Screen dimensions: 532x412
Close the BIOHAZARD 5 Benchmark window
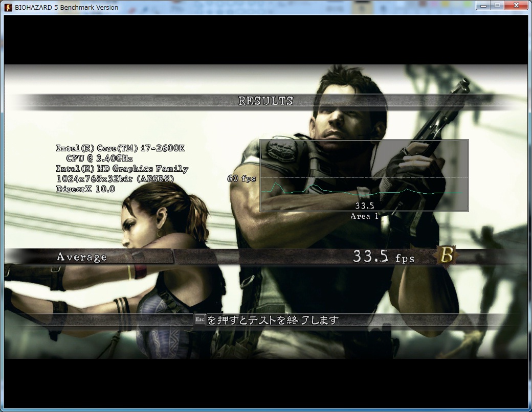(x=516, y=5)
